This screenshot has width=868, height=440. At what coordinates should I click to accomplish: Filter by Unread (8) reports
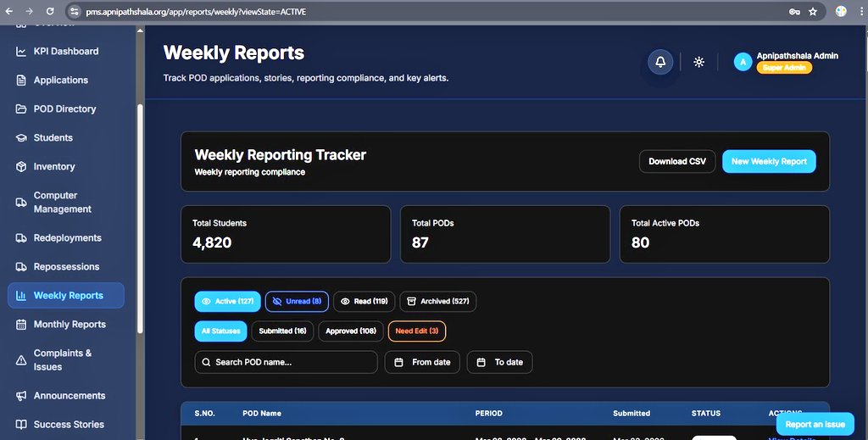297,302
